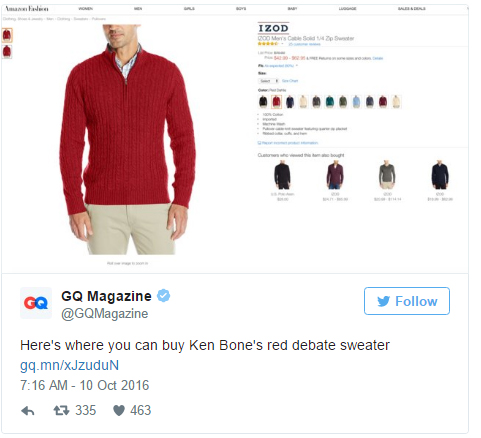
Task: Click the reply arrow icon
Action: click(28, 411)
